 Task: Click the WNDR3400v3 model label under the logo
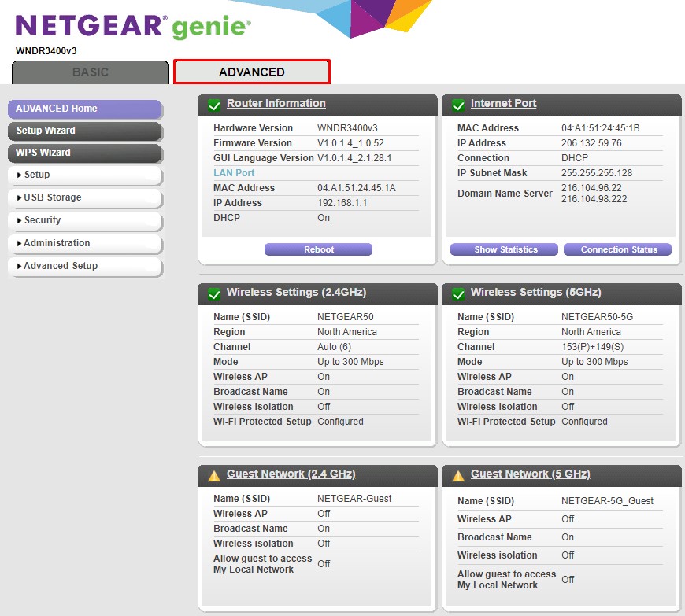(x=46, y=51)
